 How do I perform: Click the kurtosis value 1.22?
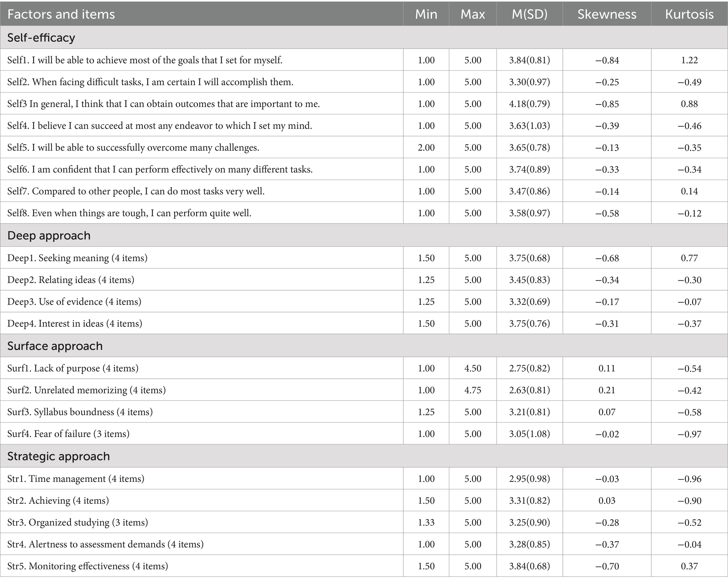click(689, 60)
